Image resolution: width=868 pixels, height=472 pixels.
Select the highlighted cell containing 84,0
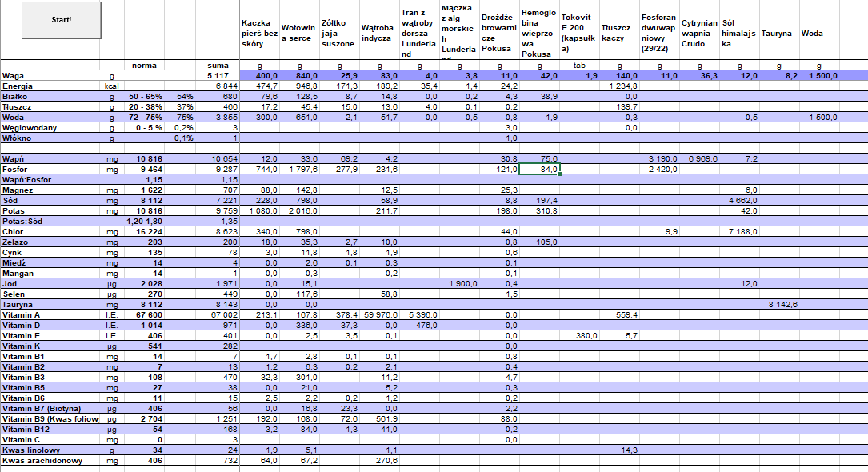point(540,170)
